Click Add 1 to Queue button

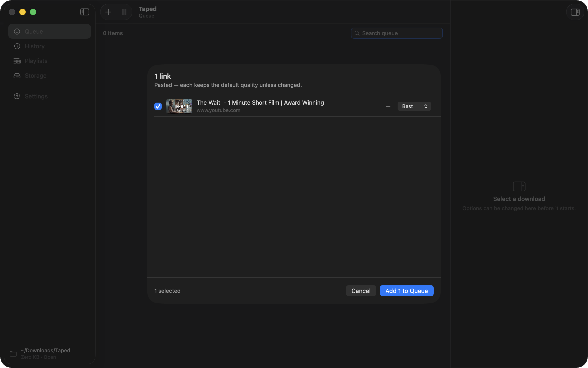click(x=407, y=291)
